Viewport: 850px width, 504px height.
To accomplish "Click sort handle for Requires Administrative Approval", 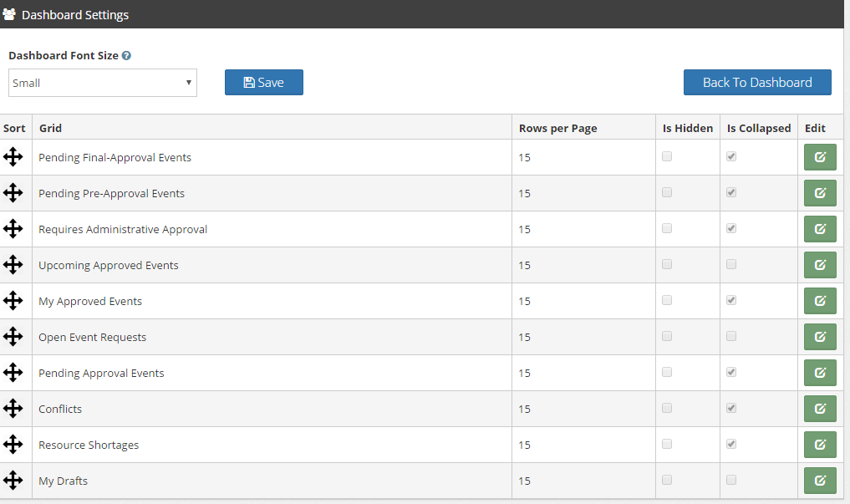I will click(x=13, y=229).
